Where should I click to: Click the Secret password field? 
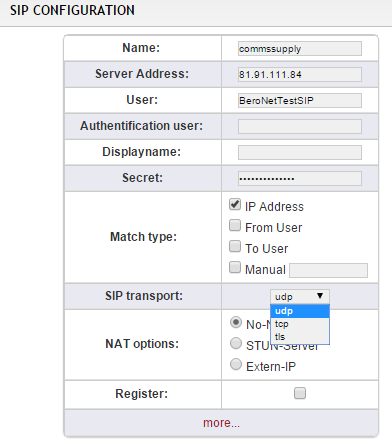300,178
